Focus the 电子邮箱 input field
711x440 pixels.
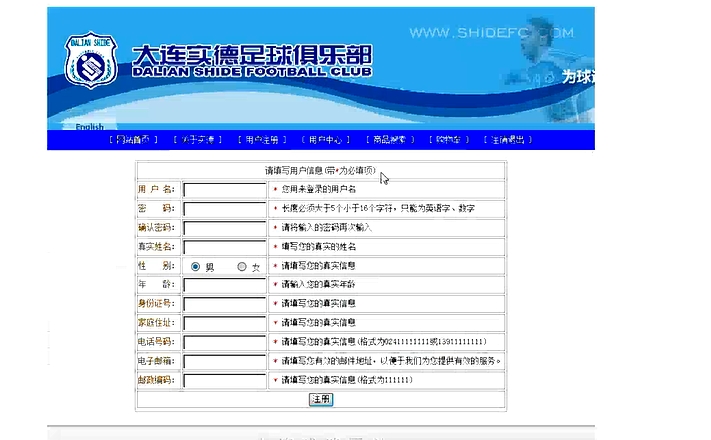[224, 361]
